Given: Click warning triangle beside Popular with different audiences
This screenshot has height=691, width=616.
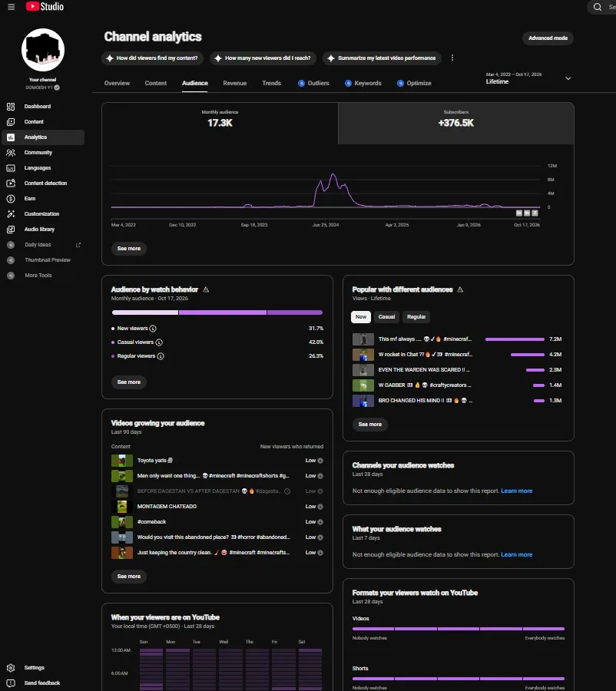Looking at the screenshot, I should [460, 289].
